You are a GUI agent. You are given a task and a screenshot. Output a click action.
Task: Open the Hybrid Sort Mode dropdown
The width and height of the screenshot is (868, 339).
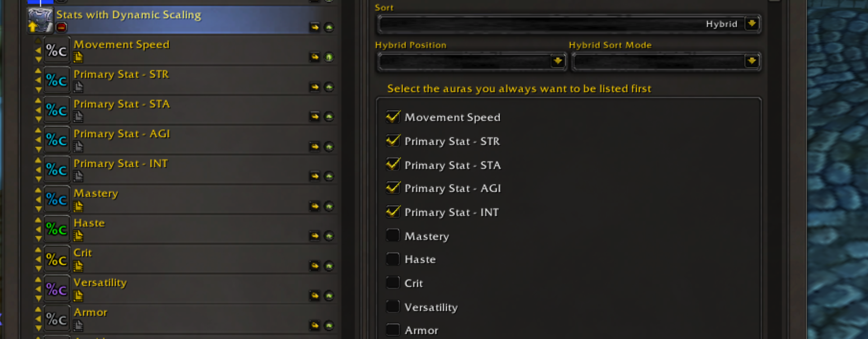click(x=666, y=62)
